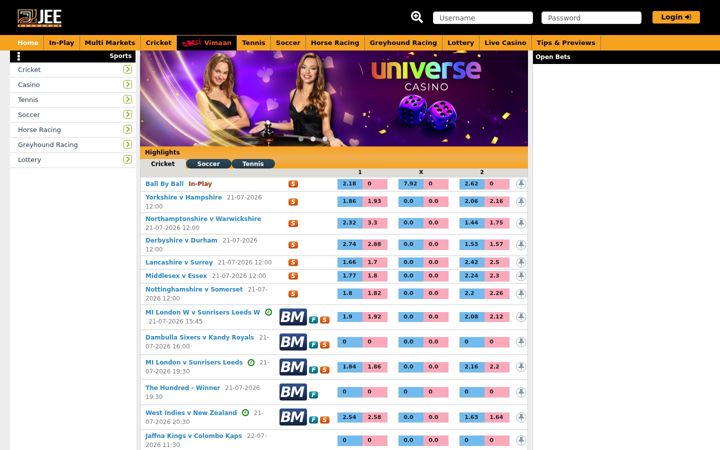Select lay odds 1.93 for Yorkshire v Hampshire
Viewport: 720px width, 450px height.
[375, 201]
